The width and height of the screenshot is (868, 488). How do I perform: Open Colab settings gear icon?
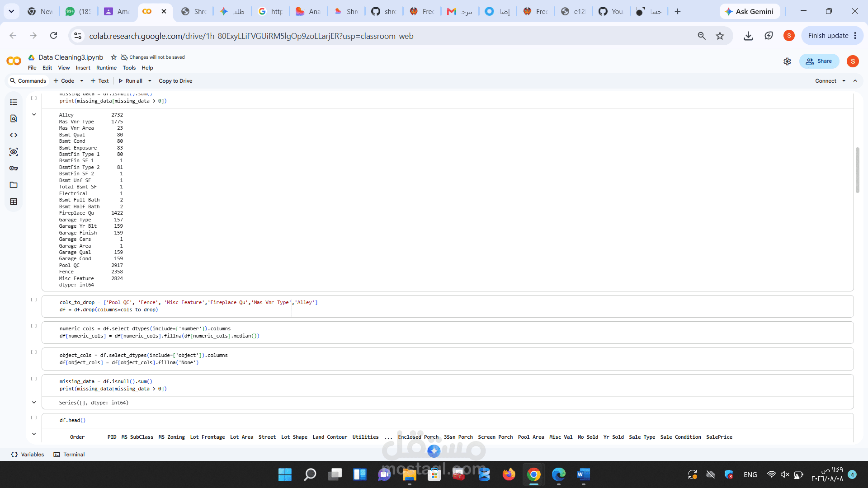point(787,61)
